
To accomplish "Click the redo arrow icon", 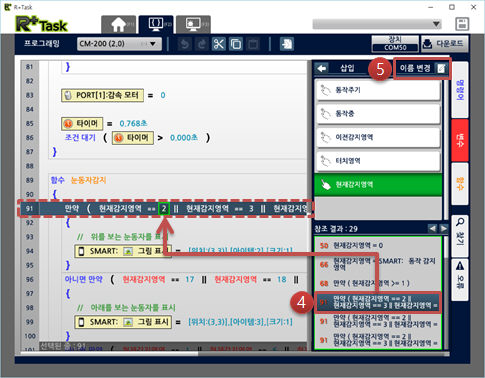I will point(201,44).
